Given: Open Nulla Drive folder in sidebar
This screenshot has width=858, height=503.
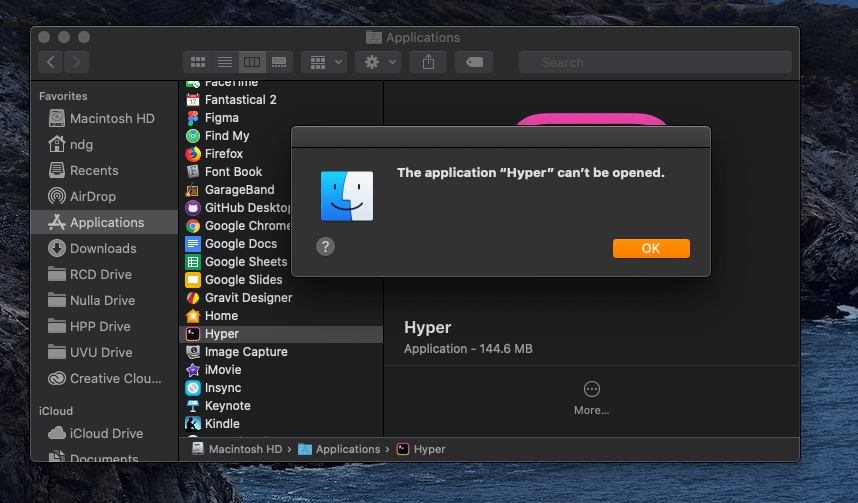Looking at the screenshot, I should 104,300.
